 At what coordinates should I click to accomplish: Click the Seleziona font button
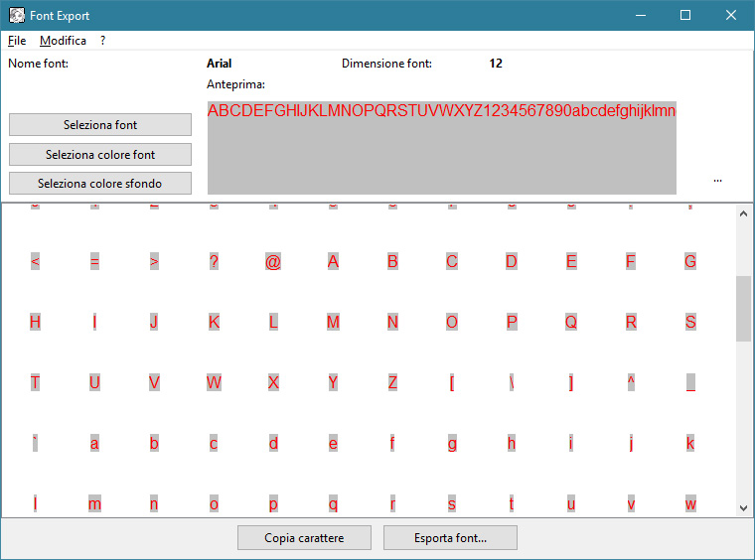tap(100, 125)
